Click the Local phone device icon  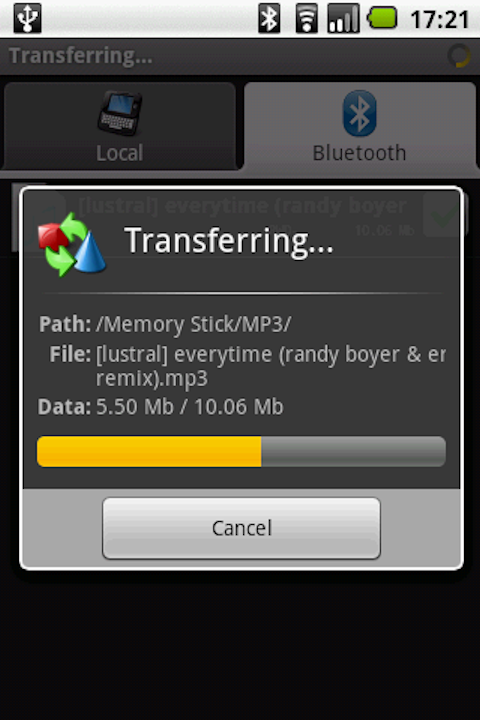tap(120, 113)
